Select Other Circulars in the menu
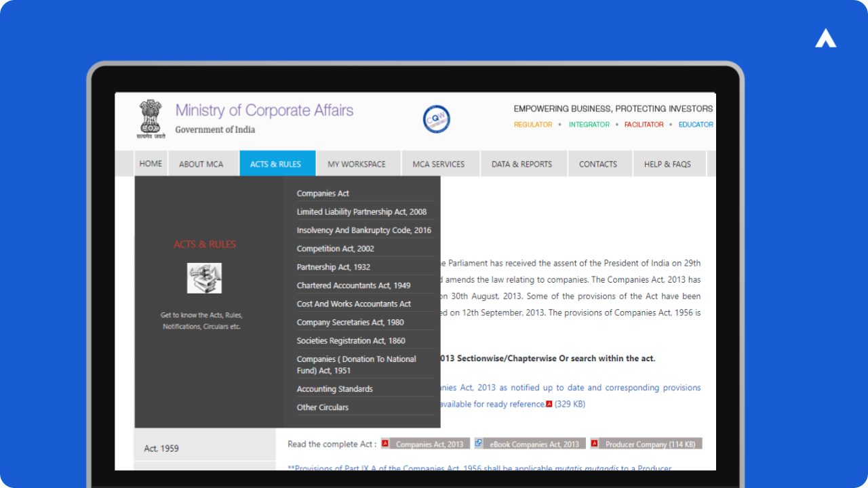Image resolution: width=868 pixels, height=488 pixels. (x=322, y=407)
